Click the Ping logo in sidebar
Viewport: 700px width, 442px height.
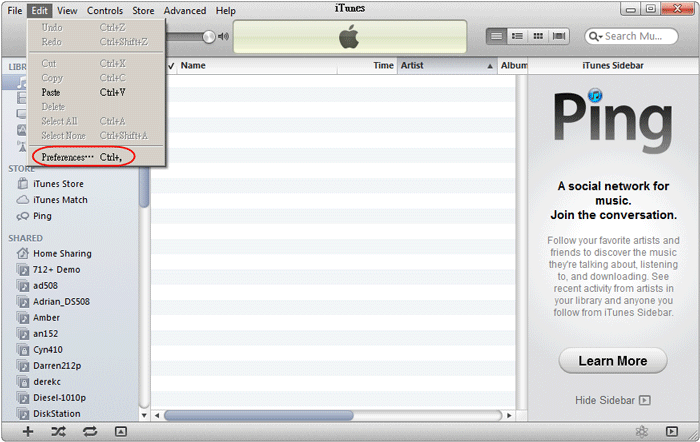(x=612, y=121)
